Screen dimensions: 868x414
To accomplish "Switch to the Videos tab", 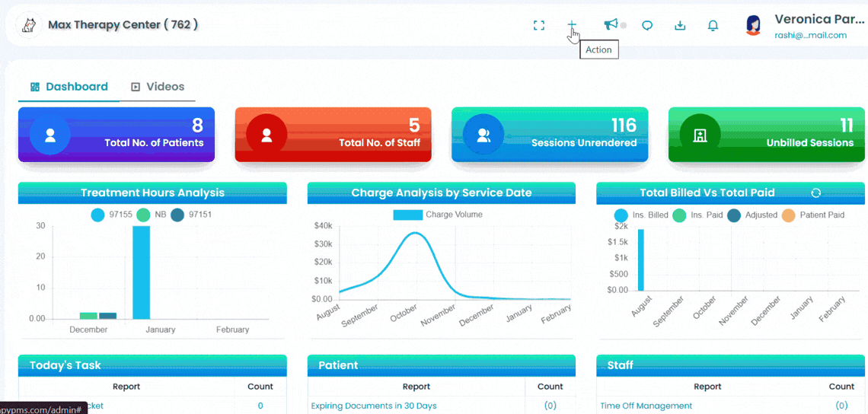I will pyautogui.click(x=158, y=87).
